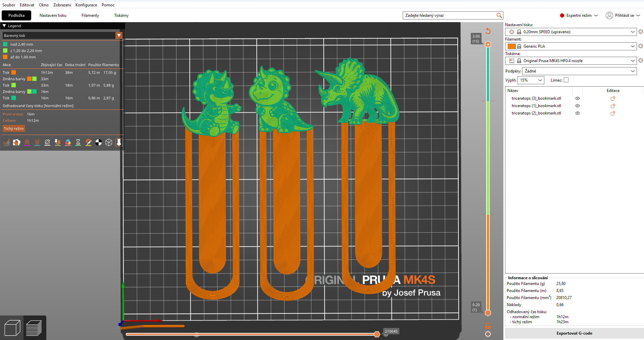Open the Barevný tisk view dropdown
Viewport: 644px width, 340px height.
62,36
